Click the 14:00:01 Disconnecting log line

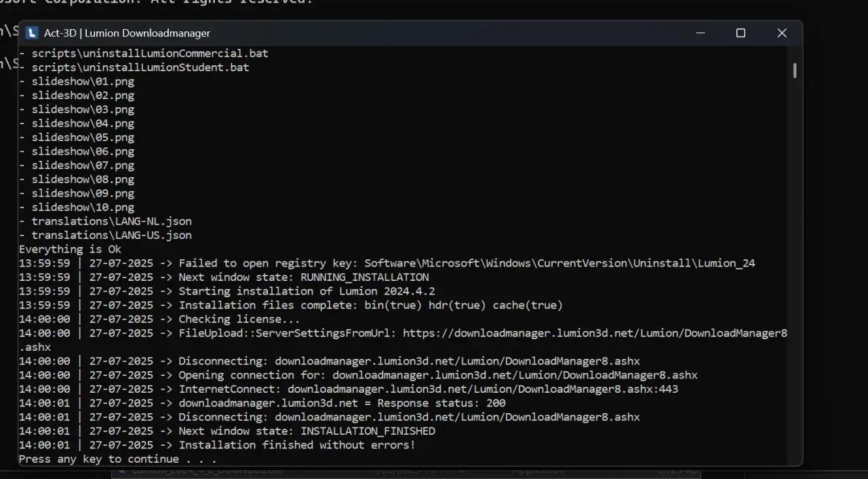[x=330, y=417]
